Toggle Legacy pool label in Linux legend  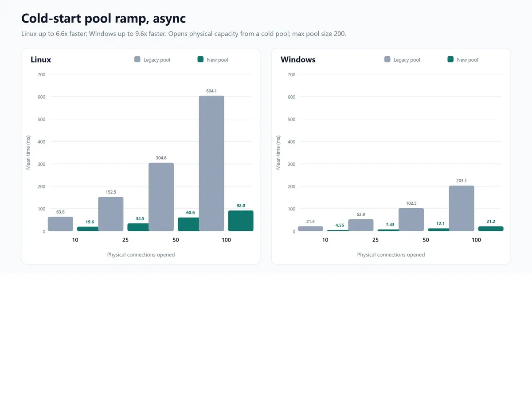coord(157,60)
